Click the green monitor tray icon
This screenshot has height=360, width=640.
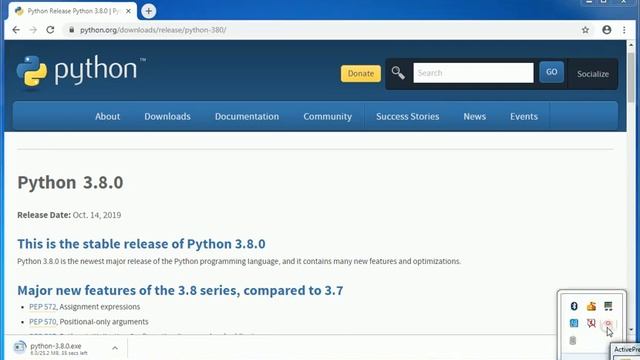pyautogui.click(x=608, y=306)
